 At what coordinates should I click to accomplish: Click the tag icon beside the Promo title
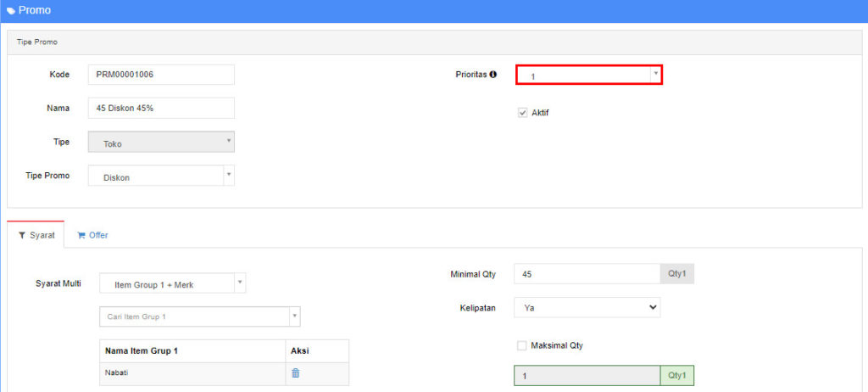click(11, 11)
